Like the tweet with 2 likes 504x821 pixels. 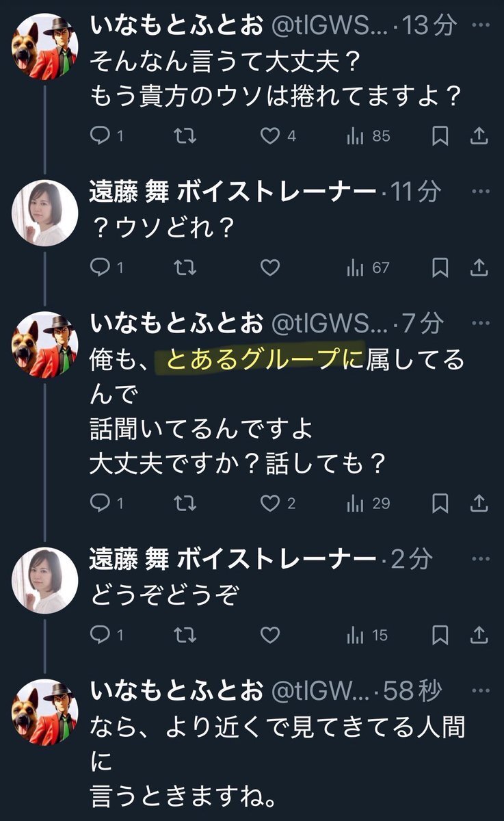click(x=278, y=504)
